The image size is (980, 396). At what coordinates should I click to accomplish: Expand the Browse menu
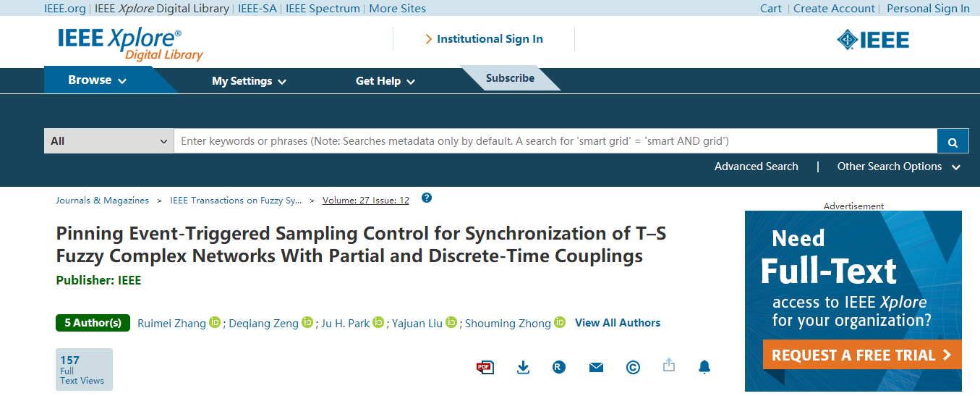(x=98, y=80)
